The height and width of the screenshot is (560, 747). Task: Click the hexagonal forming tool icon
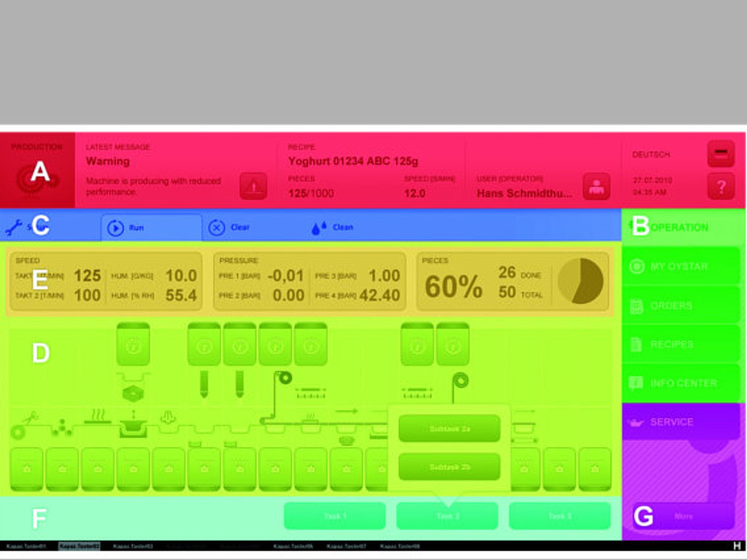point(133,394)
